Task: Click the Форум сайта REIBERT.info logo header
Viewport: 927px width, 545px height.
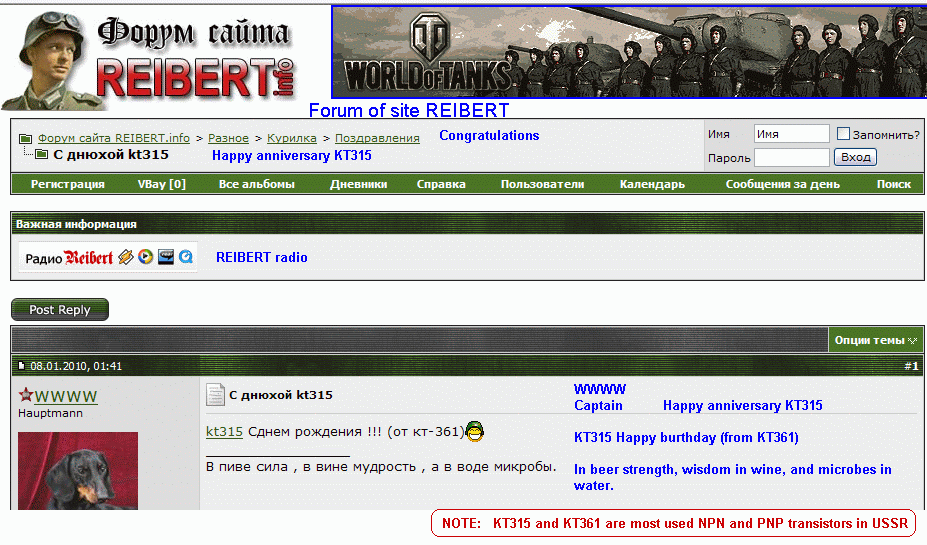Action: (x=150, y=59)
